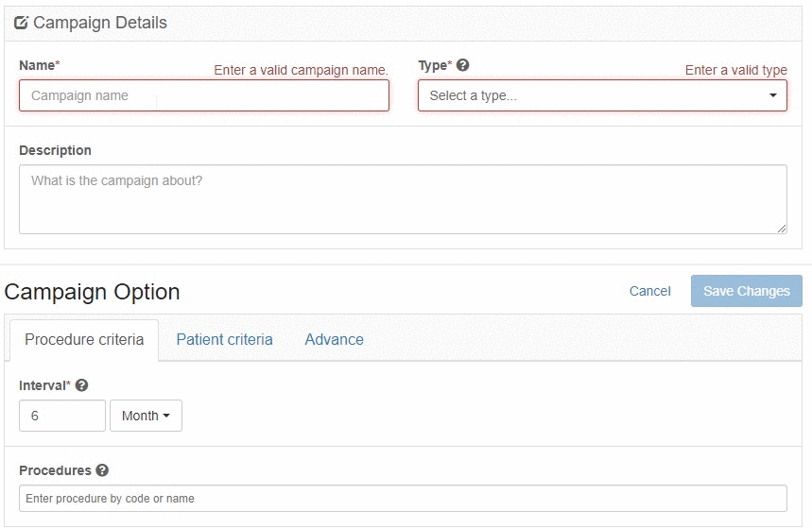Viewport: 812px width, 528px height.
Task: Click the Campaign Details panel title
Action: [100, 23]
